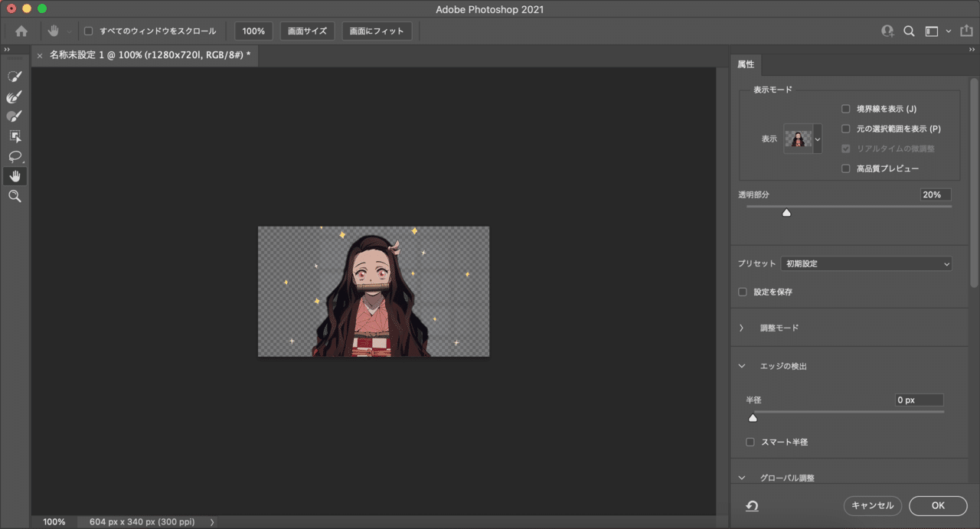
Task: Select the Zoom tool
Action: (15, 197)
